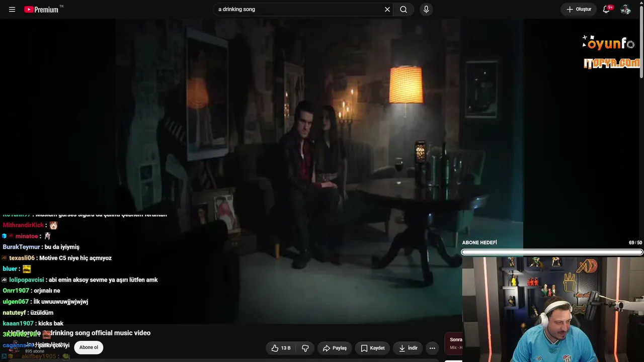The image size is (644, 362).
Task: Open the three-dot more actions menu
Action: pos(432,348)
